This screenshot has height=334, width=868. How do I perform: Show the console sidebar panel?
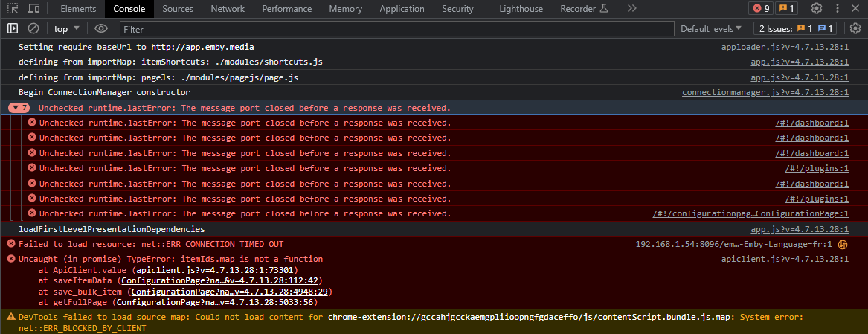[13, 28]
